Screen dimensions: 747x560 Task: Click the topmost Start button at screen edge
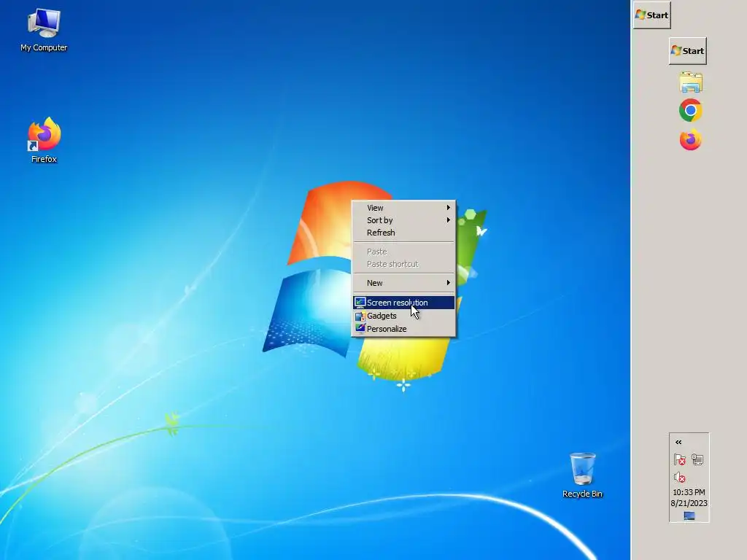click(651, 15)
